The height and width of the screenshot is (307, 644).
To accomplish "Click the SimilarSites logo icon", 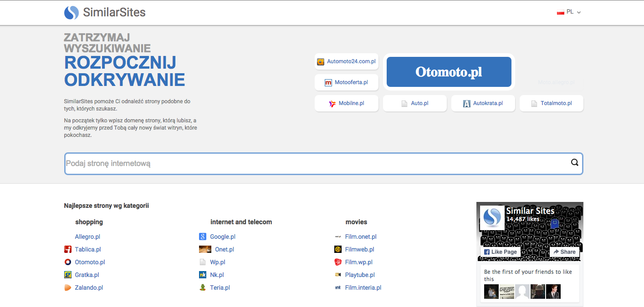I will click(x=72, y=13).
